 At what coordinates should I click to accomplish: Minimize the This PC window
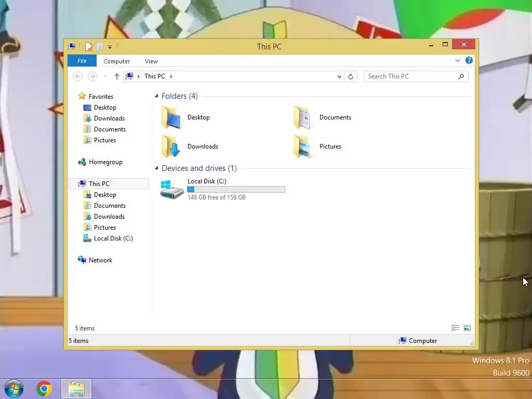(431, 45)
